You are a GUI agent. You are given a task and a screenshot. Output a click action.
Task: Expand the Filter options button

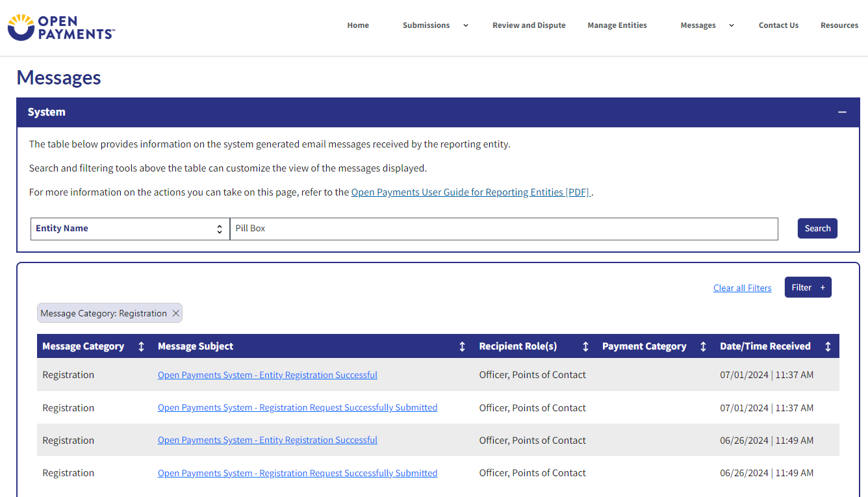[x=808, y=287]
